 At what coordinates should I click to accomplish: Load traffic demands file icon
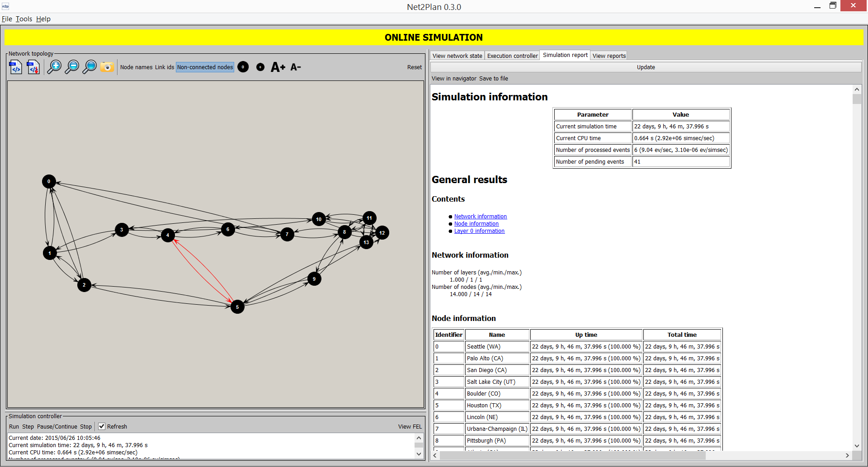(x=33, y=67)
